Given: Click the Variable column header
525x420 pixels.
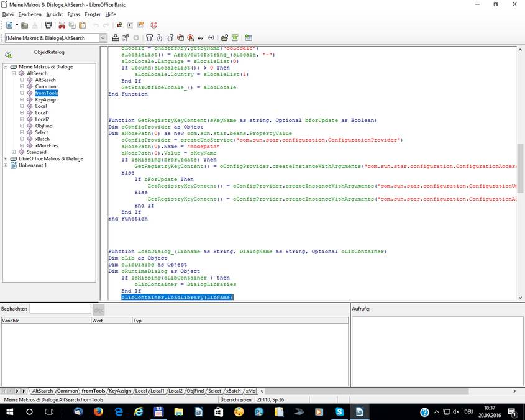Looking at the screenshot, I should (46, 321).
